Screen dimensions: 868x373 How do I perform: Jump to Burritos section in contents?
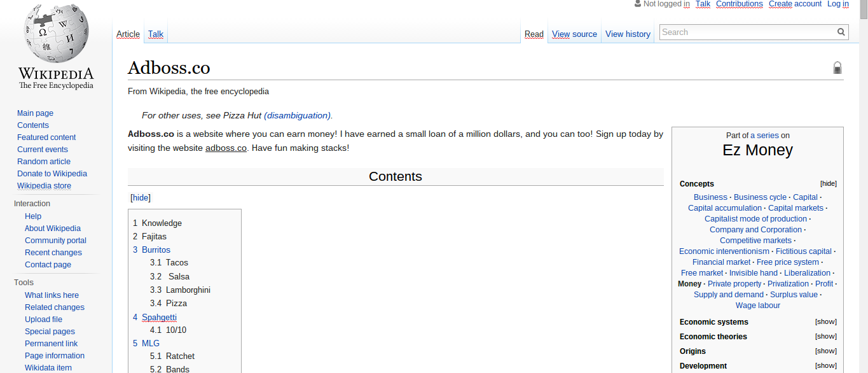tap(156, 250)
